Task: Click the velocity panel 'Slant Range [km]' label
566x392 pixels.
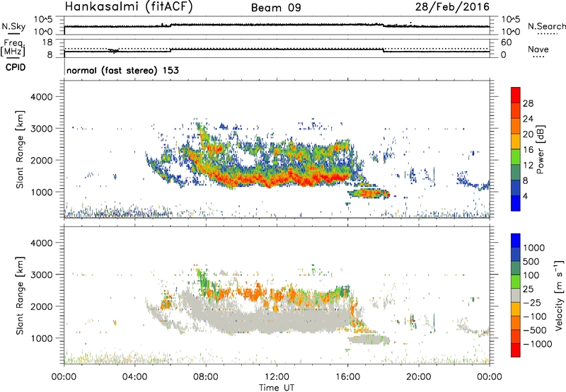Action: [20, 296]
